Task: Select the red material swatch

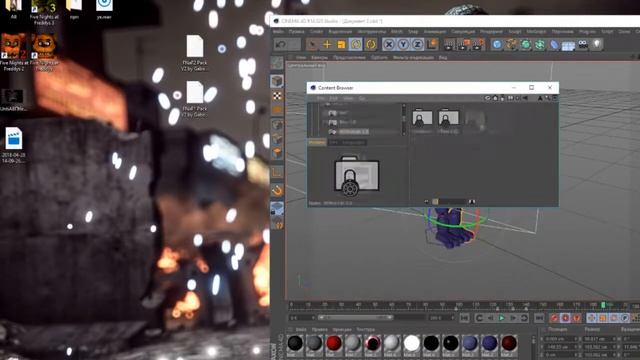Action: click(333, 343)
